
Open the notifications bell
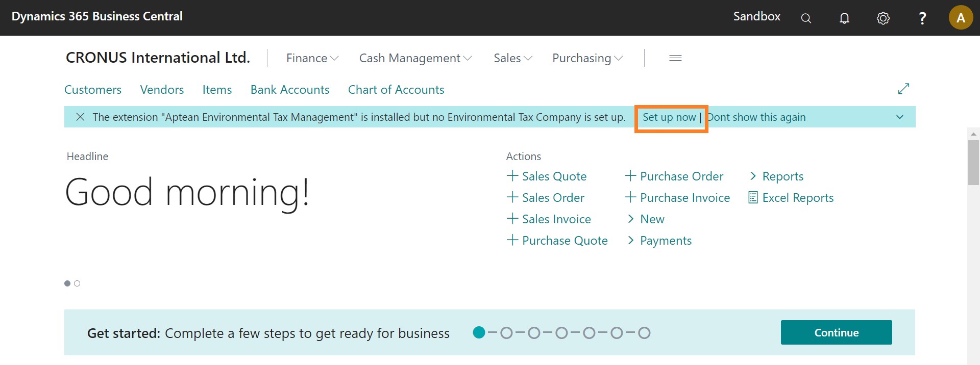click(845, 18)
